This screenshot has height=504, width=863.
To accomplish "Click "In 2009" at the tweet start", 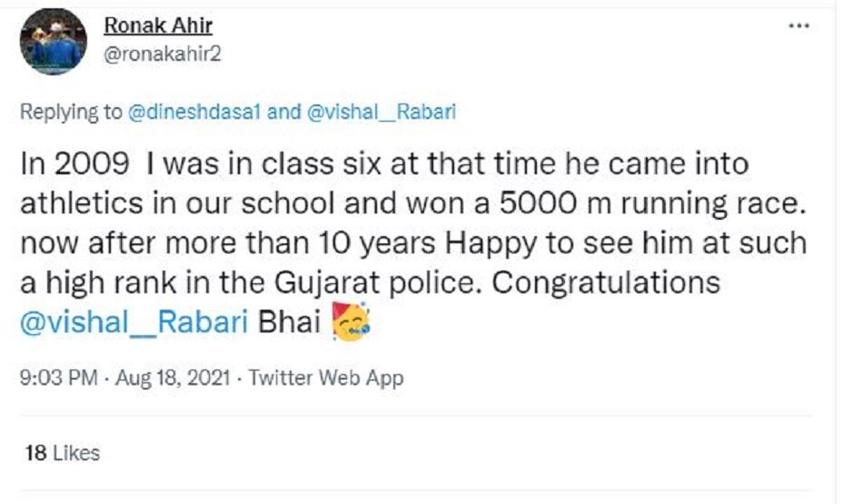I will (x=76, y=164).
